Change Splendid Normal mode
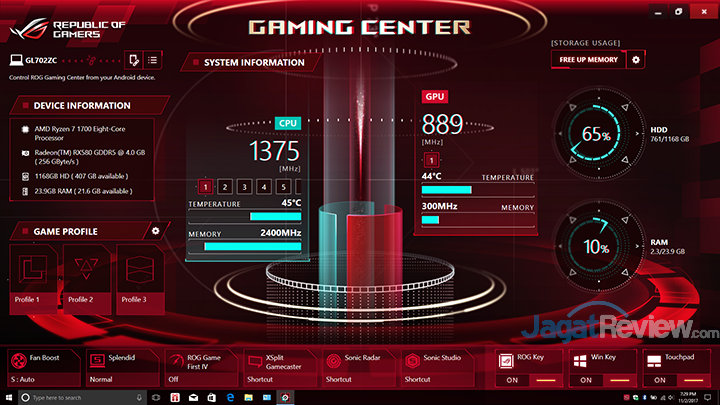This screenshot has width=720, height=405. pyautogui.click(x=101, y=380)
